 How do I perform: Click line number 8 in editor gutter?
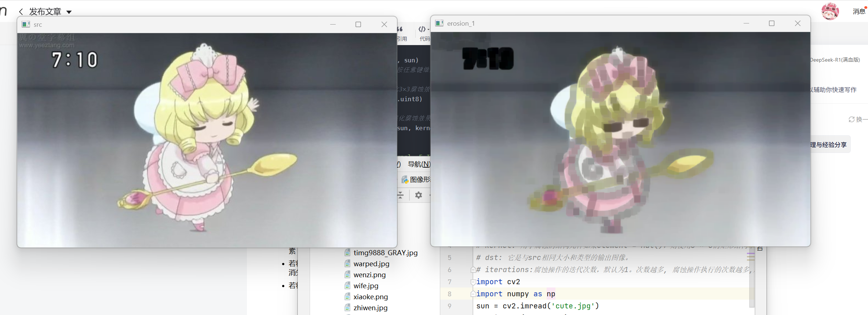pos(449,294)
